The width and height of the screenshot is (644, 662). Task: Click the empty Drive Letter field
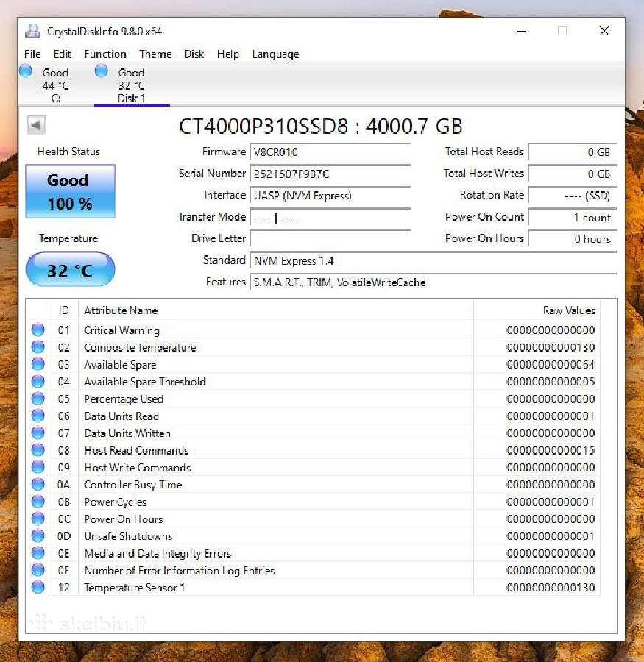330,238
